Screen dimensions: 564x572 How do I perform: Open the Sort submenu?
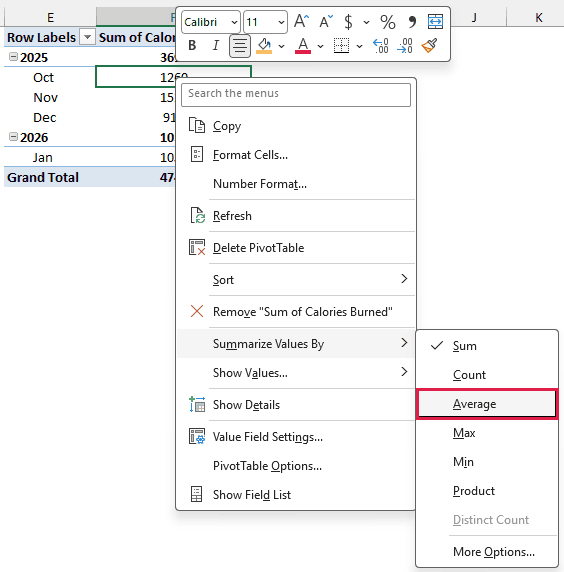click(x=296, y=280)
